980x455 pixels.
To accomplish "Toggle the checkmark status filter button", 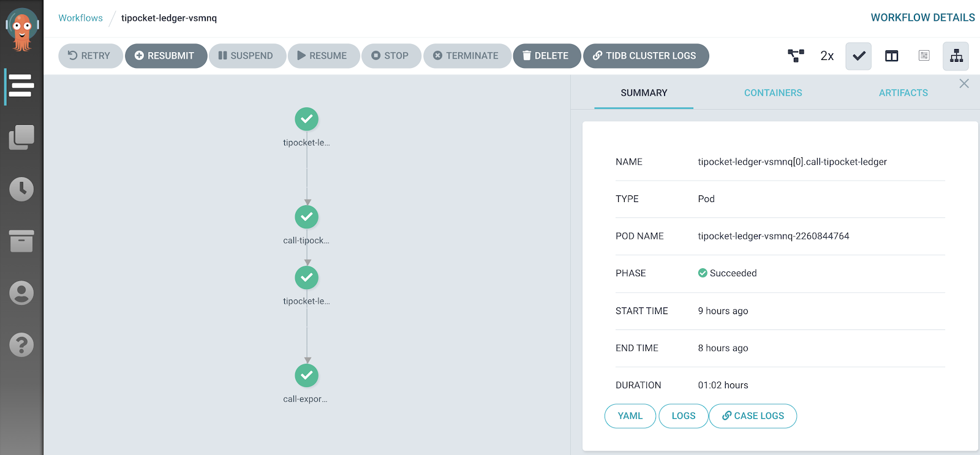I will (x=859, y=56).
